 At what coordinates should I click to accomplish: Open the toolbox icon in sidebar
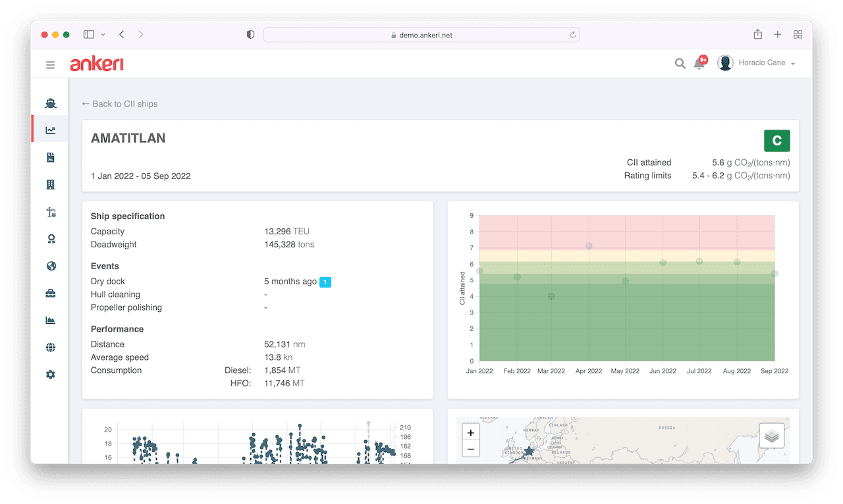point(51,293)
